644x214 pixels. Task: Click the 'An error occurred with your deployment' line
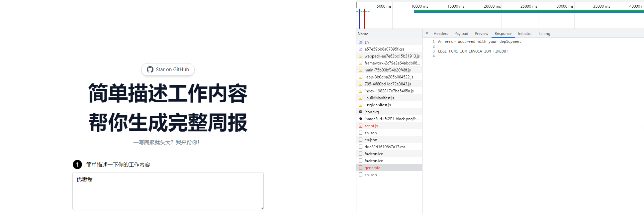[x=480, y=42]
